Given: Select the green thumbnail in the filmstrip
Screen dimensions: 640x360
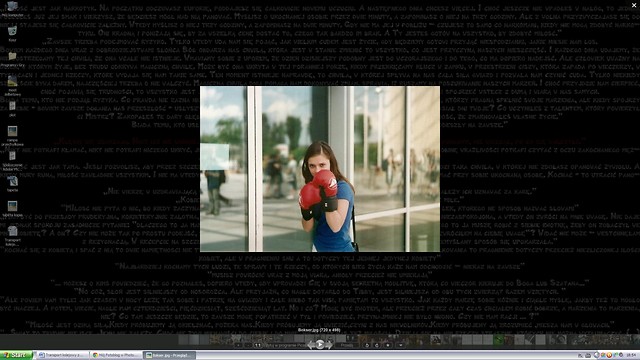Looking at the screenshot, I should (498, 339).
